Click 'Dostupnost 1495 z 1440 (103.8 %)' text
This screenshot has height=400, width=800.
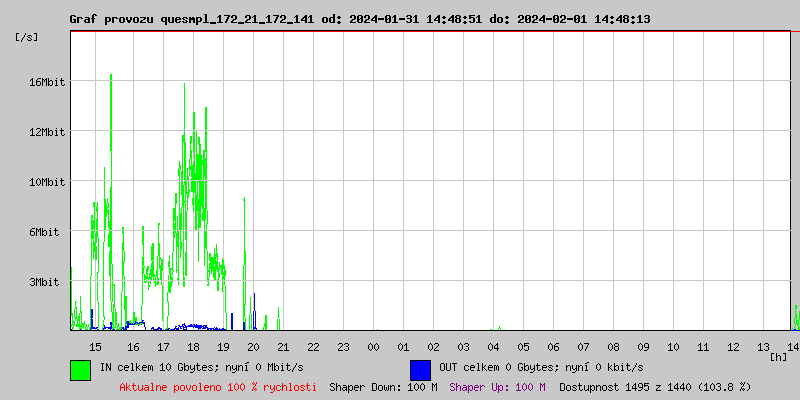click(655, 387)
